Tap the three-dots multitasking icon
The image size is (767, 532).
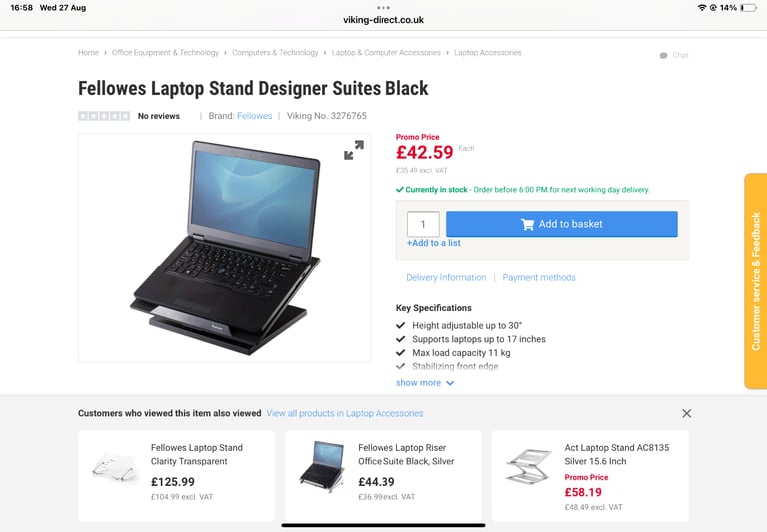click(383, 8)
